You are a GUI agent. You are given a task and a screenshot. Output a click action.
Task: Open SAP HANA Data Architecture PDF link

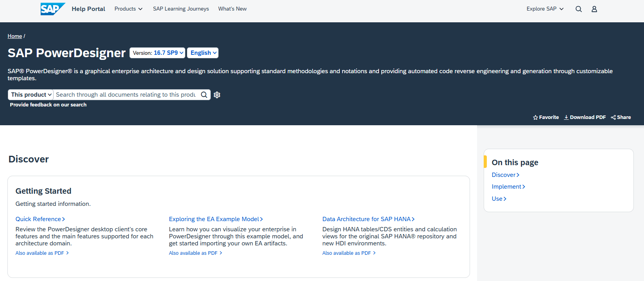click(349, 253)
